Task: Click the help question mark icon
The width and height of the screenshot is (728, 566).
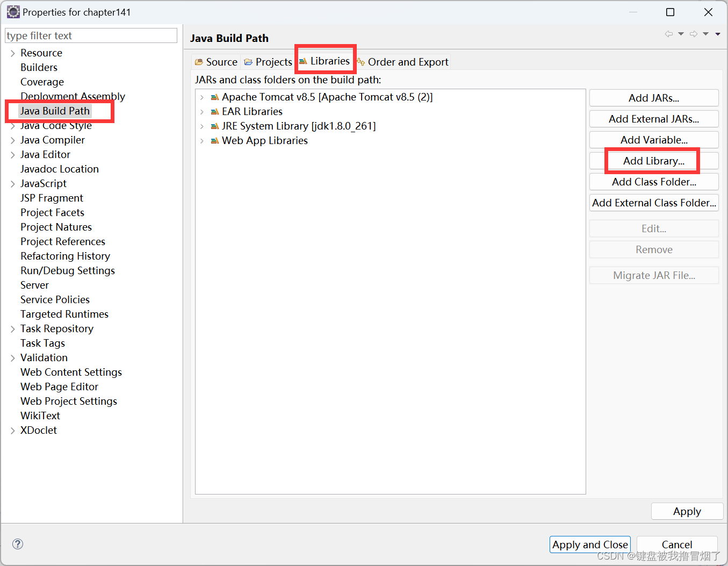Action: click(x=18, y=544)
